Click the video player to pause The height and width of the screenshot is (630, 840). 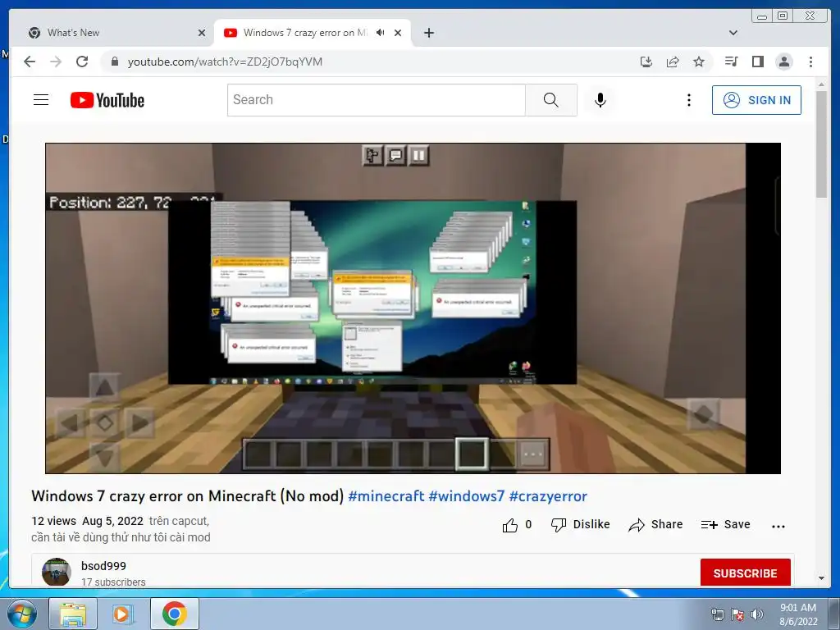(413, 308)
